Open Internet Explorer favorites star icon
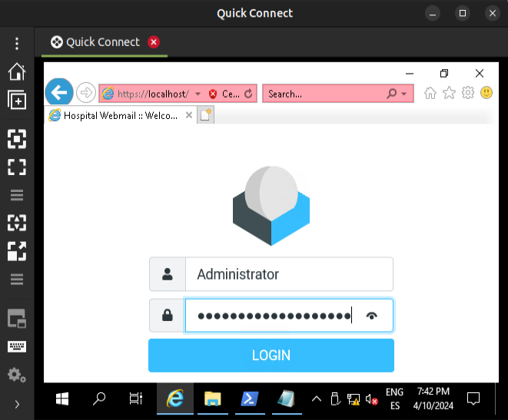The image size is (508, 420). click(449, 93)
